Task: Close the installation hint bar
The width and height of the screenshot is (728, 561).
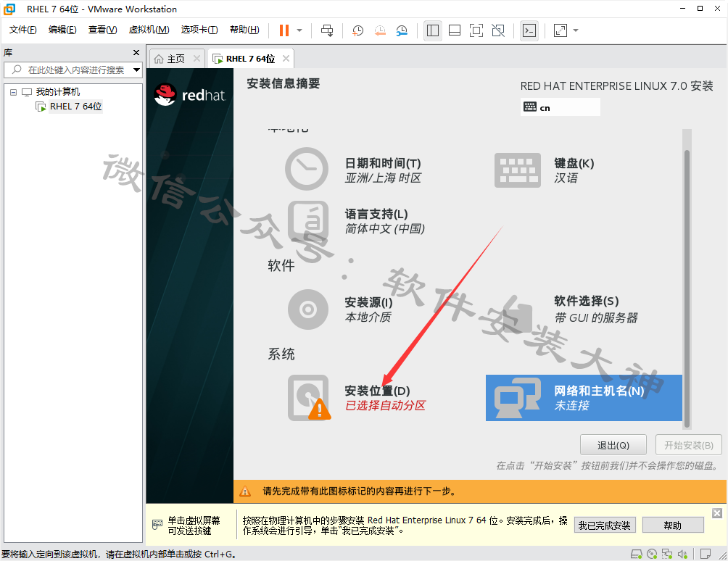Action: pyautogui.click(x=717, y=512)
